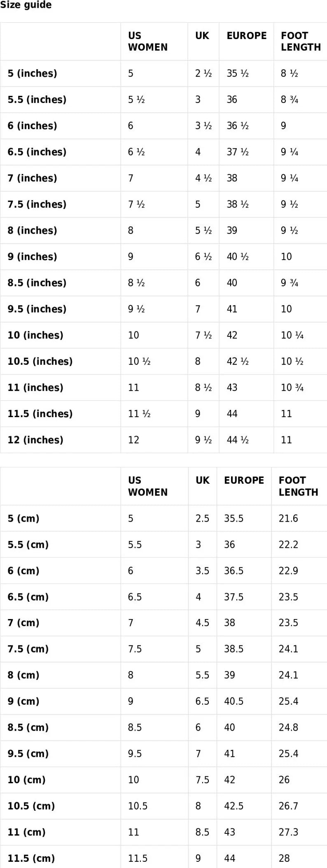The height and width of the screenshot is (868, 327).
Task: Select the '8 ¾' foot length cell
Action: point(290,100)
